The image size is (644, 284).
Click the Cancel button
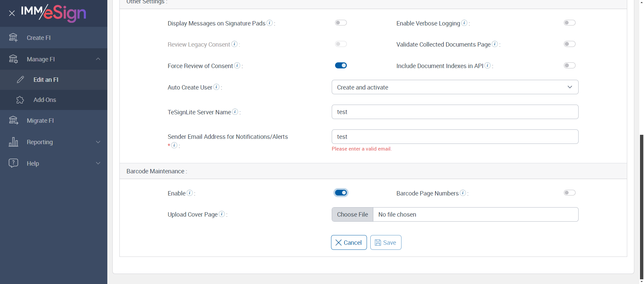coord(349,242)
